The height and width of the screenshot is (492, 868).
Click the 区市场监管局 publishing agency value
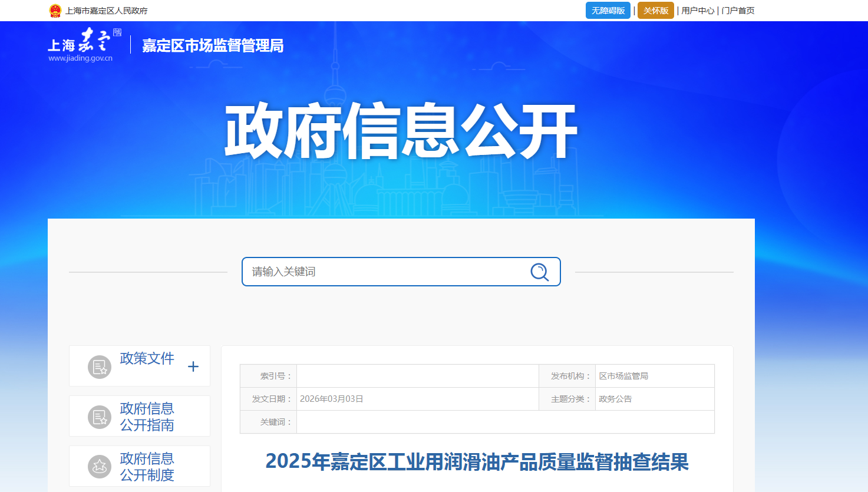coord(623,376)
